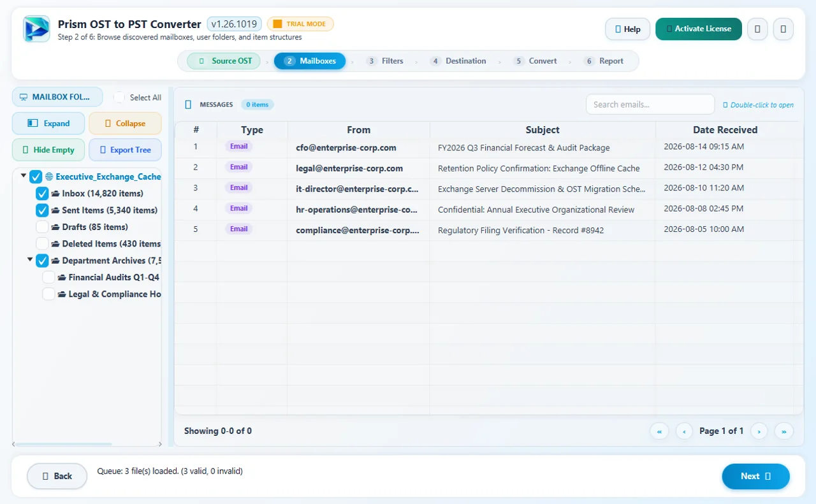Click the Inbox folder icon

[x=55, y=194]
